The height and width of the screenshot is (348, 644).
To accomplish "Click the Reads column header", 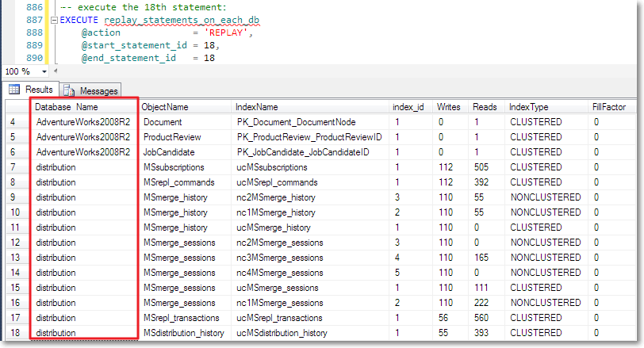I will [x=485, y=107].
